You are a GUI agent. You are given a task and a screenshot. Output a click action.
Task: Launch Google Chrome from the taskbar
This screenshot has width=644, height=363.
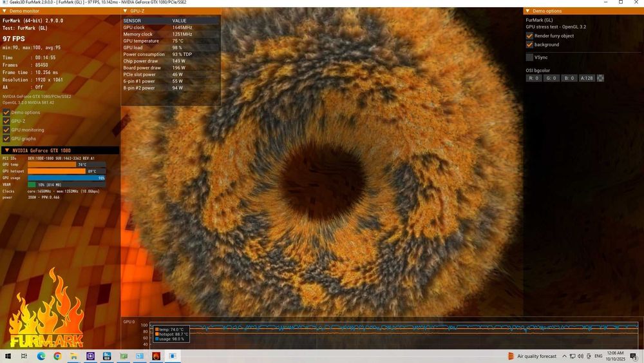pyautogui.click(x=57, y=356)
